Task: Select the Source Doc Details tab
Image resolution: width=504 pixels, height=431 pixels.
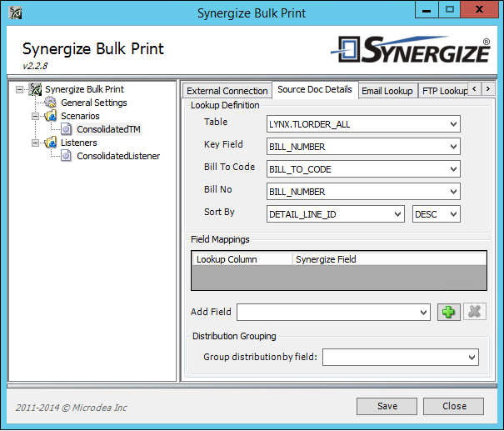Action: 315,89
